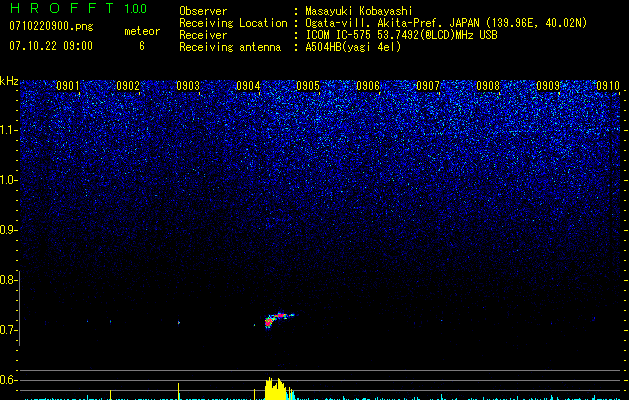
Task: Click the 1.0 kHz frequency axis label
Action: coord(9,180)
